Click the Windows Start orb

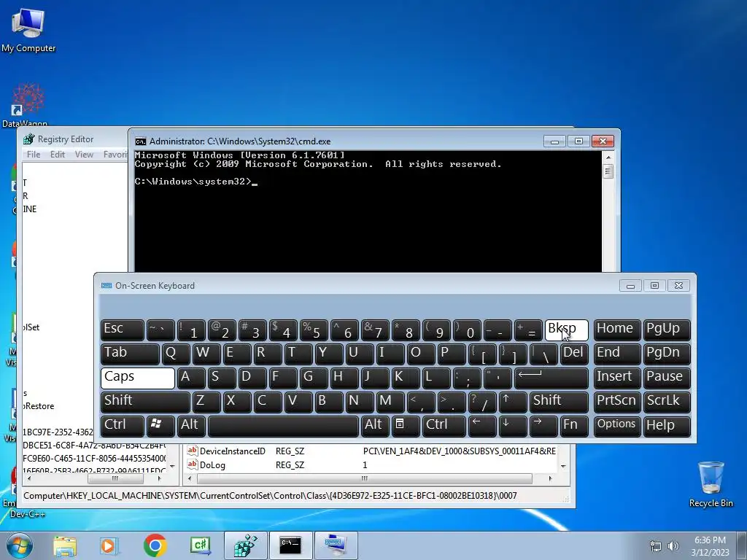(20, 545)
